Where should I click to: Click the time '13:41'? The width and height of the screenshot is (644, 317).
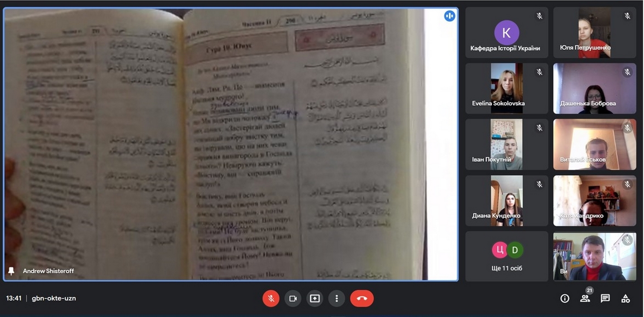pyautogui.click(x=14, y=298)
